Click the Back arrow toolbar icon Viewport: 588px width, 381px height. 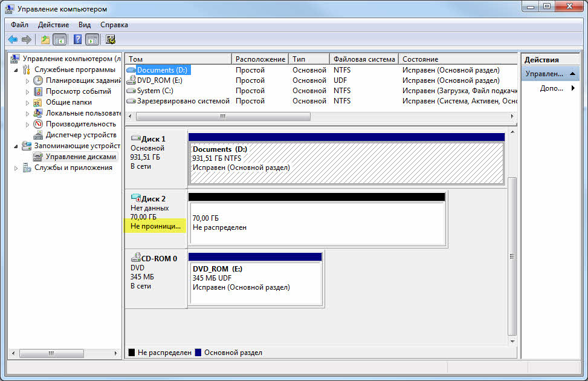tap(13, 39)
